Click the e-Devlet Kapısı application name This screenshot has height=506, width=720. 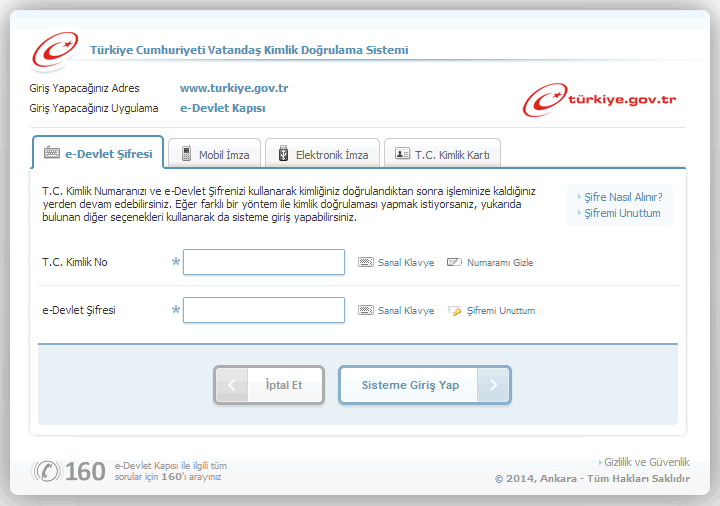pos(223,108)
